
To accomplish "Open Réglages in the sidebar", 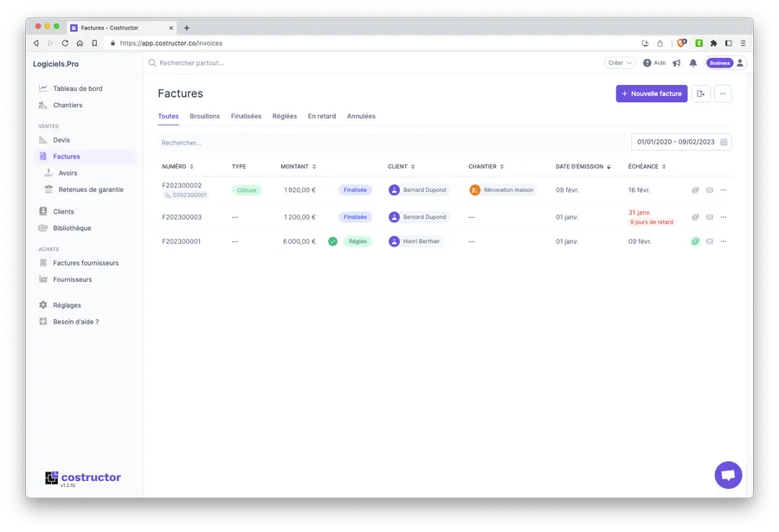I will click(67, 304).
